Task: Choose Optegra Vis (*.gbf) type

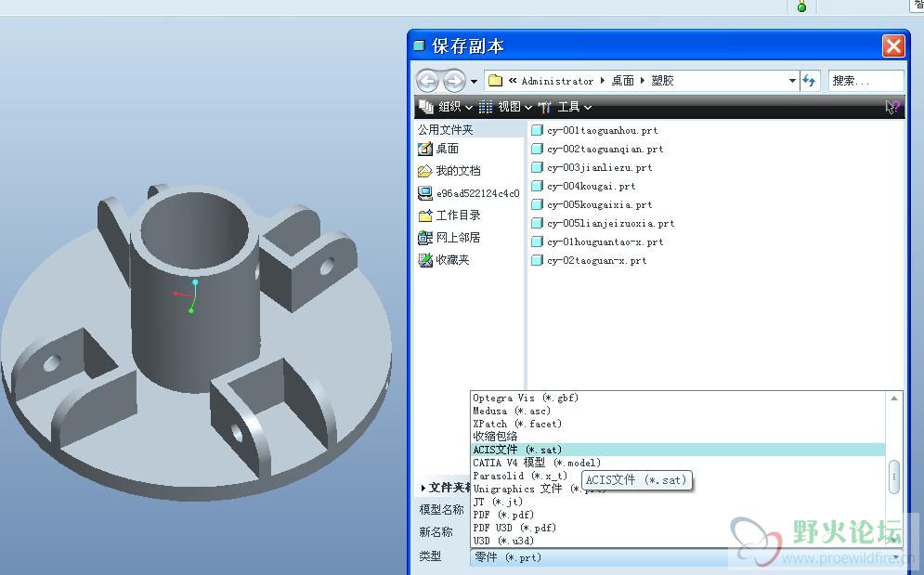Action: coord(678,399)
